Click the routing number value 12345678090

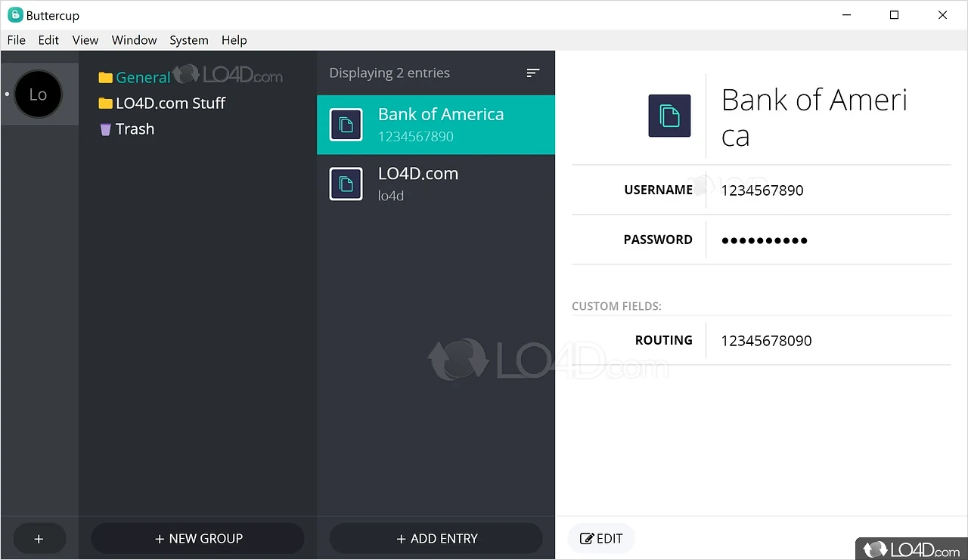[x=766, y=341]
